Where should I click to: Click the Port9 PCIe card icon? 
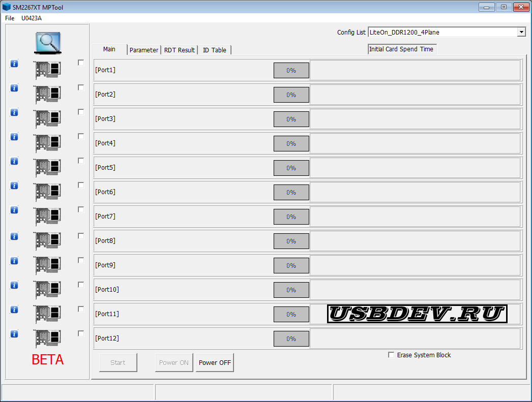pyautogui.click(x=47, y=265)
